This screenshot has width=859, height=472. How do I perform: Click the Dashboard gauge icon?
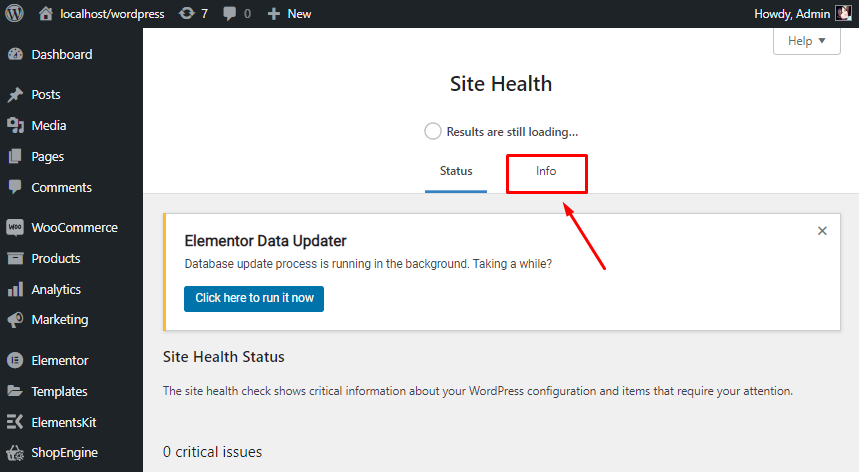coord(15,55)
